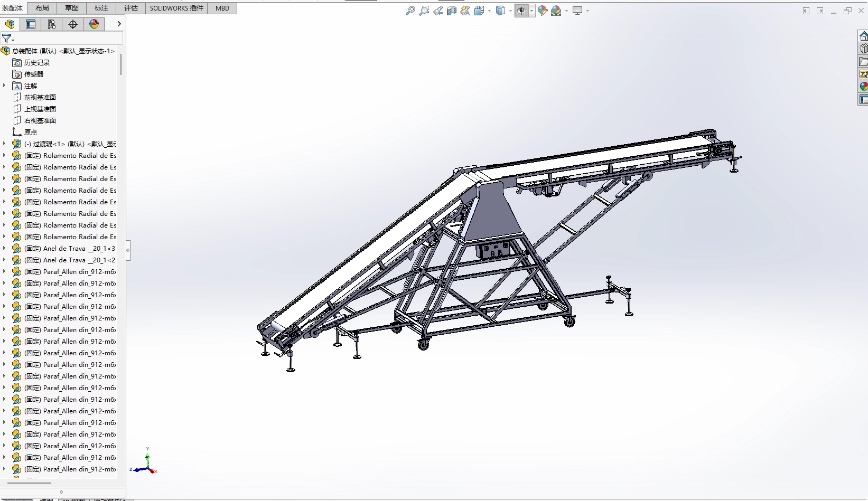Click the Apply Scene icon

point(556,11)
